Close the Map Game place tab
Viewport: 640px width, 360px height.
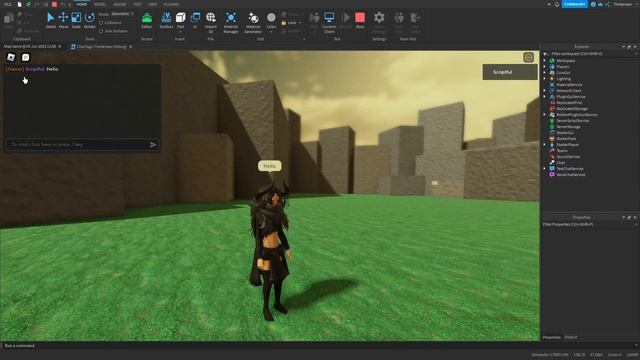click(60, 47)
